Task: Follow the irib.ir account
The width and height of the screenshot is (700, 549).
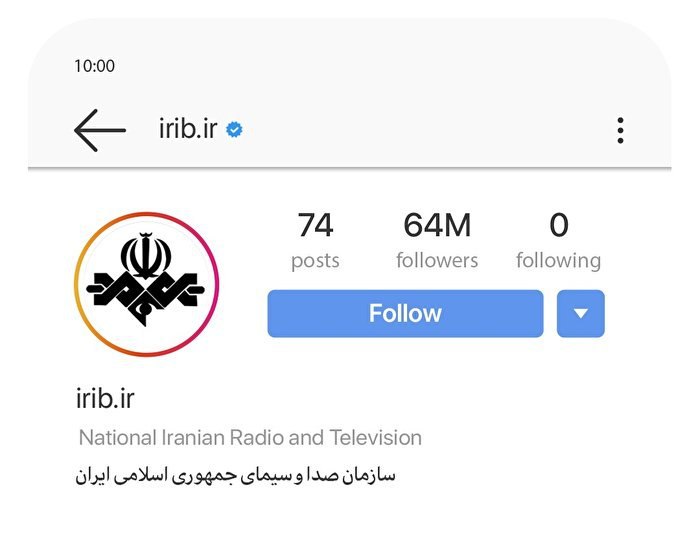Action: pos(405,313)
